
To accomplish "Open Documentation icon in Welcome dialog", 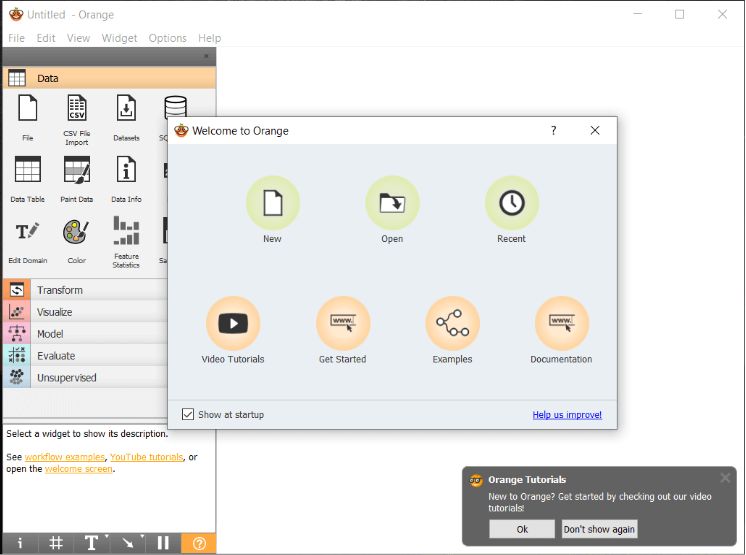I will pyautogui.click(x=562, y=323).
